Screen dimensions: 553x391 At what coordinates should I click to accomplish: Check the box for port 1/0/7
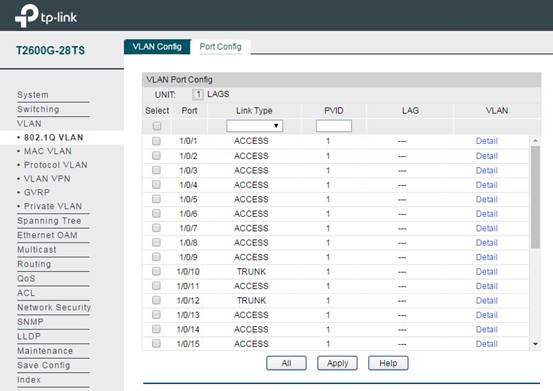click(156, 228)
